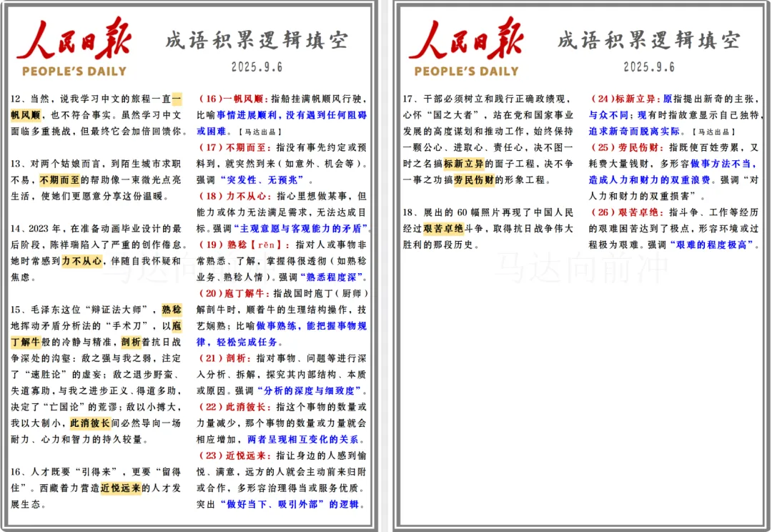Click highlighted 标新立异 in question 17
The width and height of the screenshot is (772, 532).
464,164
